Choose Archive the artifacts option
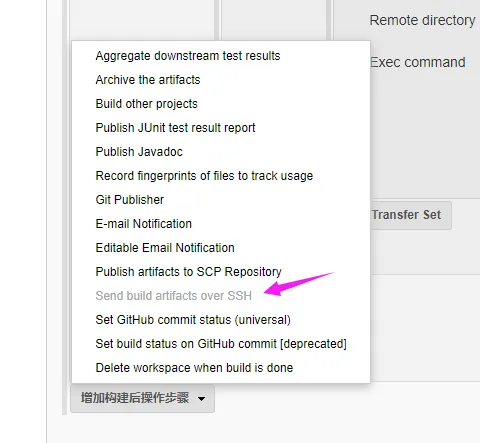The width and height of the screenshot is (480, 443). tap(148, 80)
